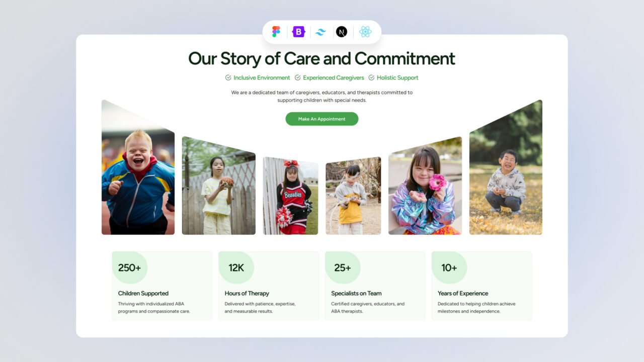Open the cheerleader photo with red bow
Screen dimensions: 644x362
[290, 196]
